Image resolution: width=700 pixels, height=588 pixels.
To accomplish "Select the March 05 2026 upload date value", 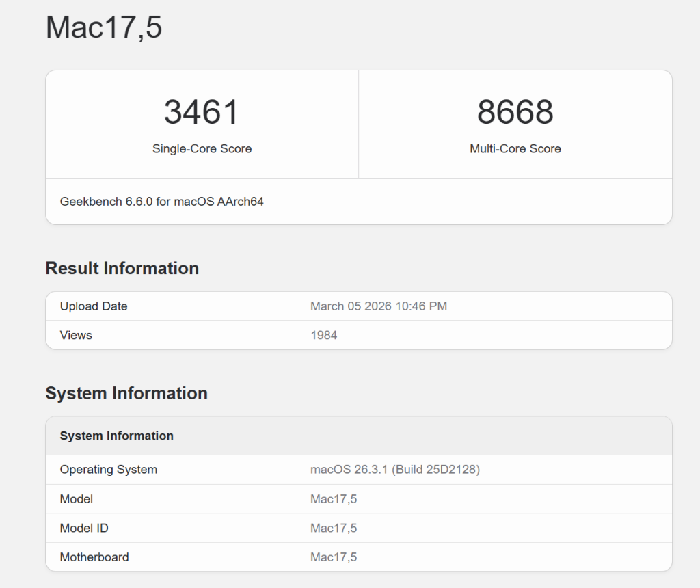I will coord(378,306).
